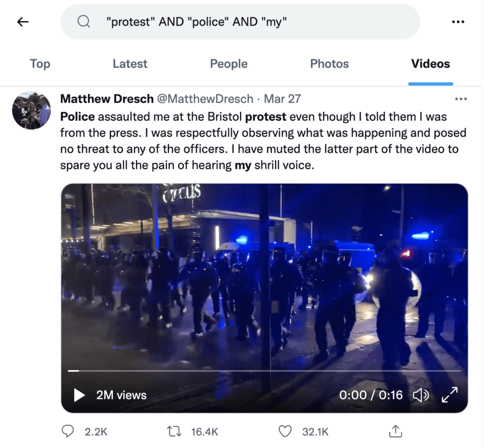Click the magnifying glass search icon
The height and width of the screenshot is (448, 484).
click(x=84, y=22)
